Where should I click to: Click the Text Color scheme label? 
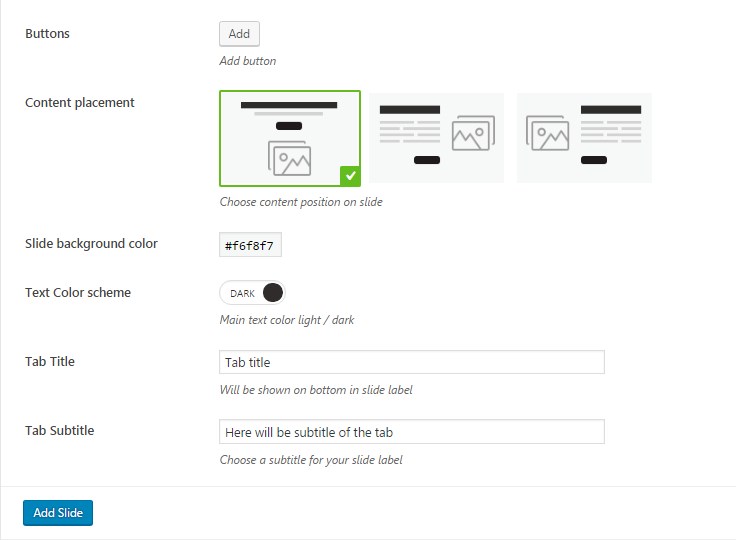78,293
